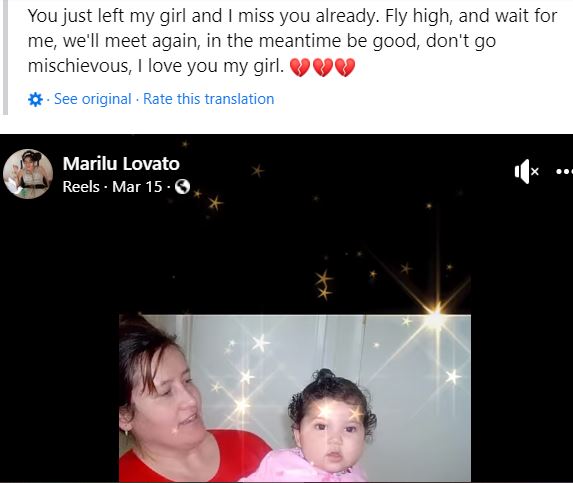
Task: Click the See original link
Action: (92, 99)
